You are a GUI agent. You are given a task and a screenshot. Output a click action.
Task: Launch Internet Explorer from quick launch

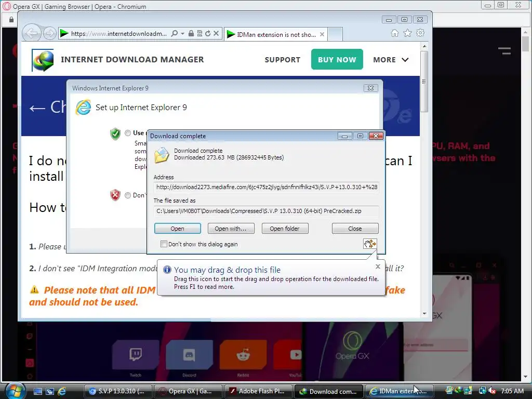[62, 391]
